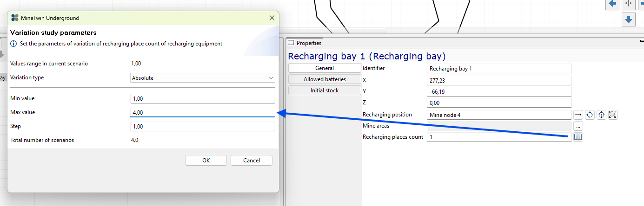
Task: Click the Recharging bay 1 (Recharging bay) title
Action: 367,56
